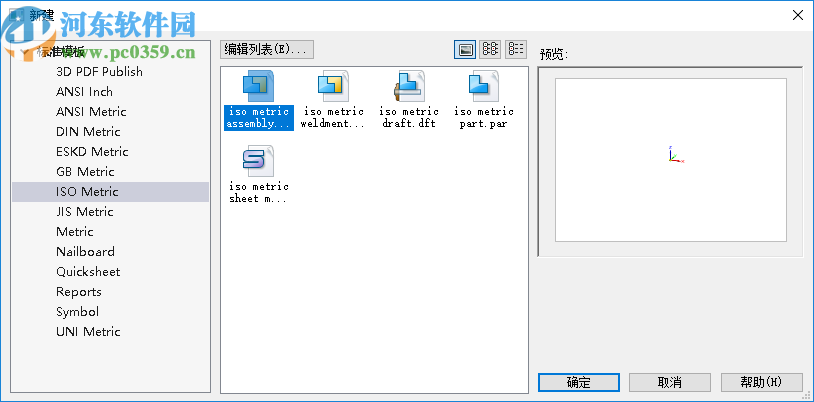
Task: Collapse the standard templates tree node
Action: pyautogui.click(x=23, y=52)
